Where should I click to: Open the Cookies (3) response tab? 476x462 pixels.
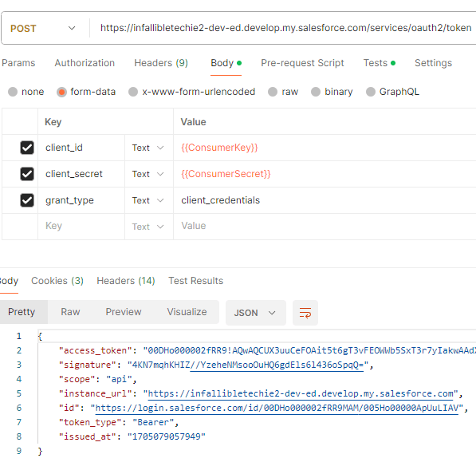(57, 281)
